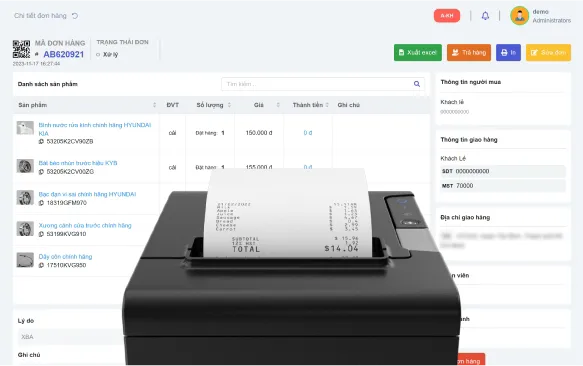This screenshot has height=366, width=583.
Task: Copy the code 53205K2CV90ZB via its icon
Action: (x=41, y=141)
